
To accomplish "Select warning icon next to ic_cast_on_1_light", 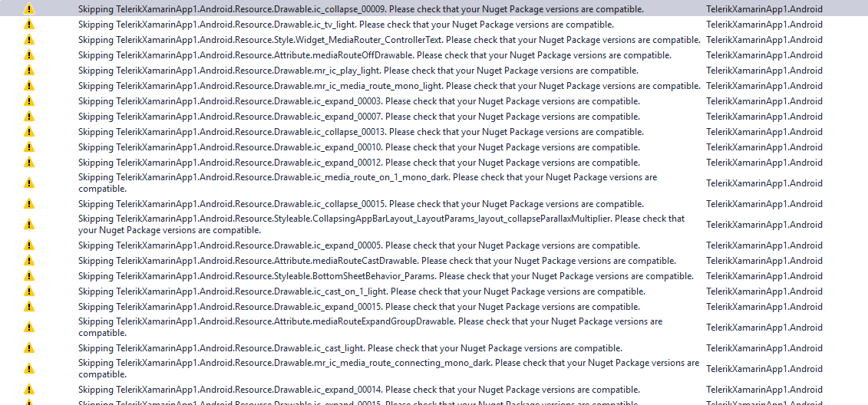I will click(x=29, y=291).
